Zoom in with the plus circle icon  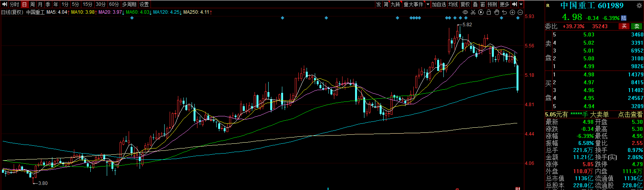(512, 13)
